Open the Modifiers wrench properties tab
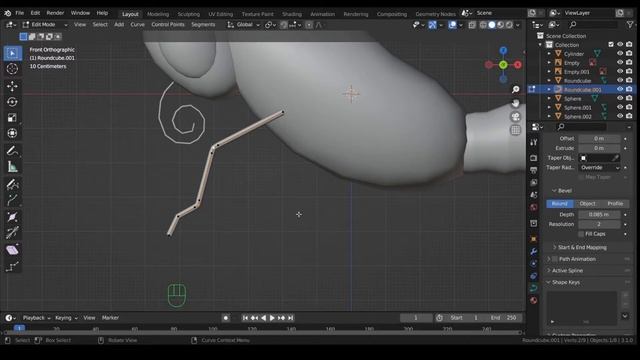The height and width of the screenshot is (360, 640). pyautogui.click(x=533, y=251)
